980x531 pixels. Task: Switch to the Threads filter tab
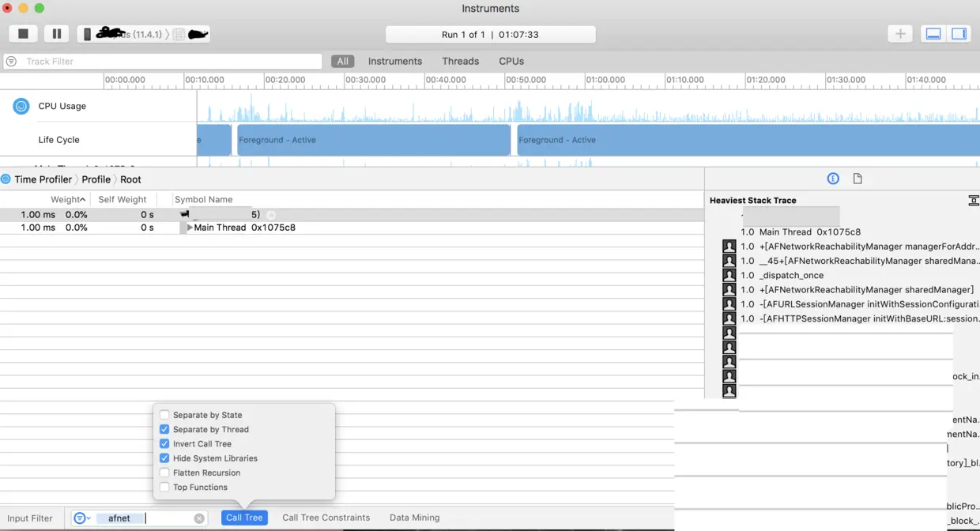click(461, 61)
